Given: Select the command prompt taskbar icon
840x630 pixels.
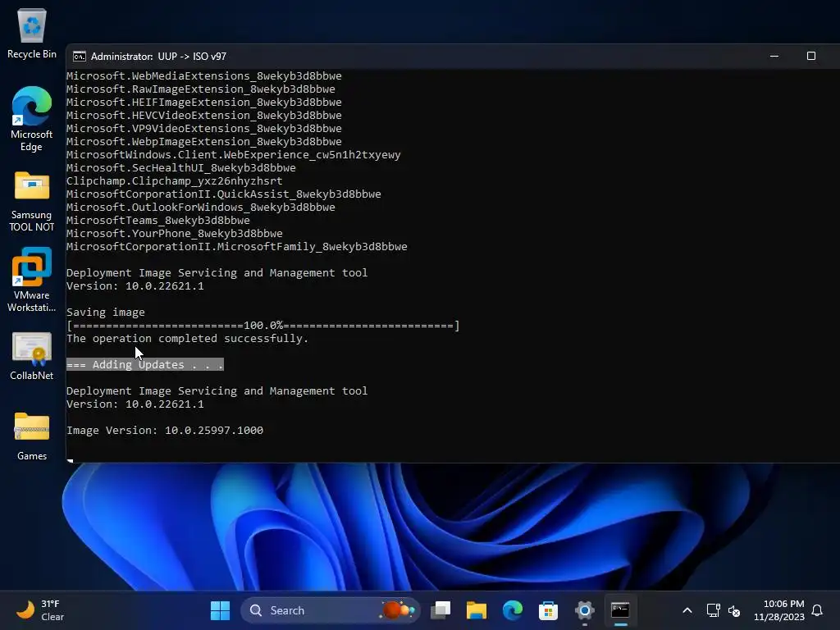Looking at the screenshot, I should (620, 610).
